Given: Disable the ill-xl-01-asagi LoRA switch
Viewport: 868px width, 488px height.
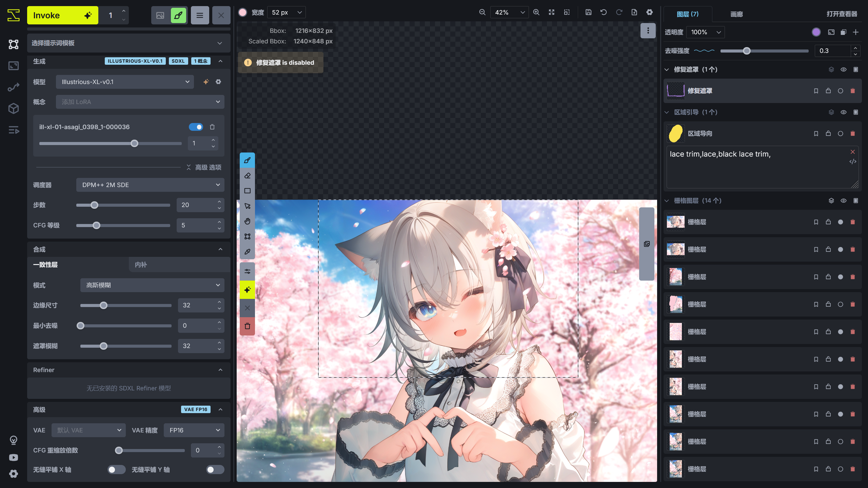Looking at the screenshot, I should pyautogui.click(x=196, y=127).
